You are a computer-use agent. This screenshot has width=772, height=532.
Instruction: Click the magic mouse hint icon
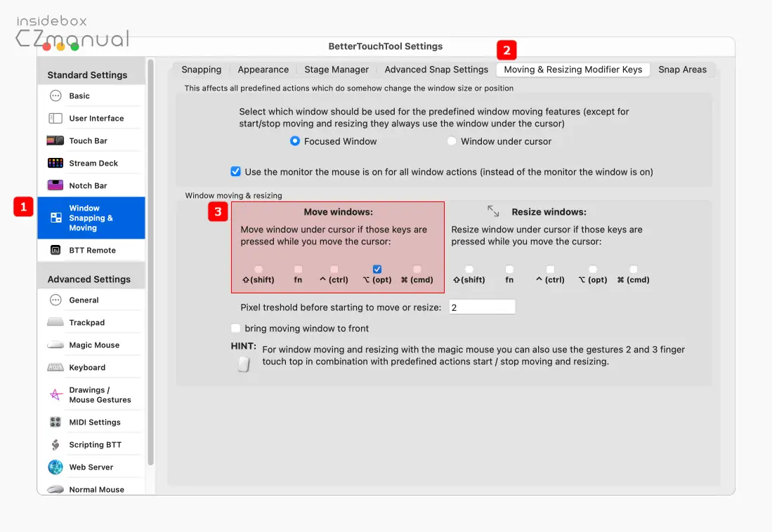click(x=244, y=364)
